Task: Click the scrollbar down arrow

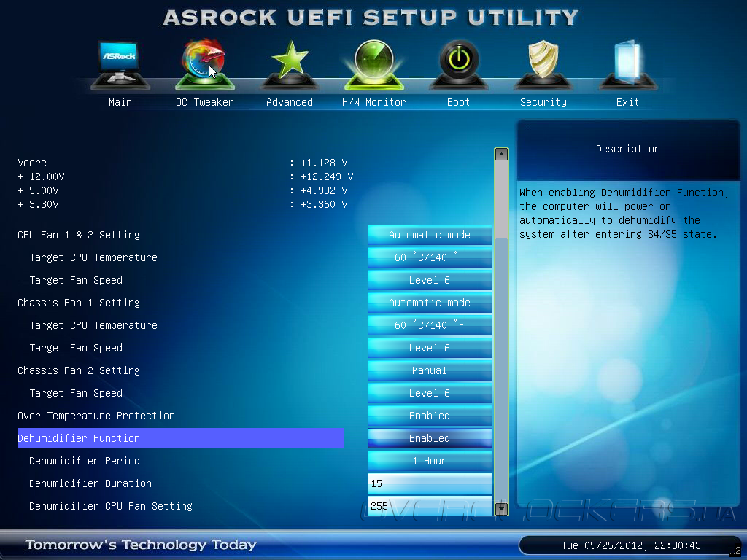Action: click(x=501, y=509)
